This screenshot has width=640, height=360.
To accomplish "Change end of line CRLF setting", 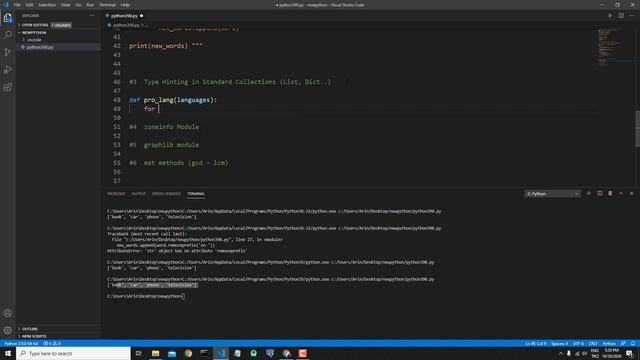I will click(593, 344).
